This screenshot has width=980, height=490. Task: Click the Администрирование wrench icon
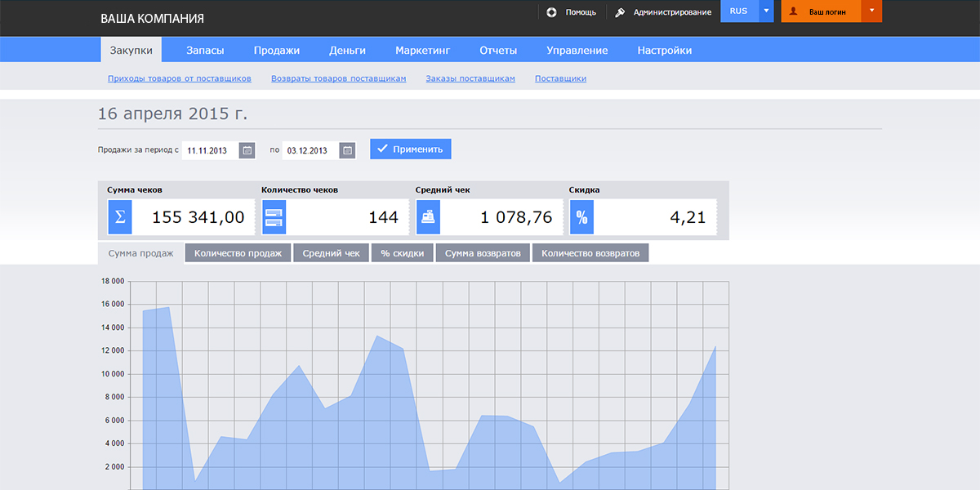(x=621, y=12)
